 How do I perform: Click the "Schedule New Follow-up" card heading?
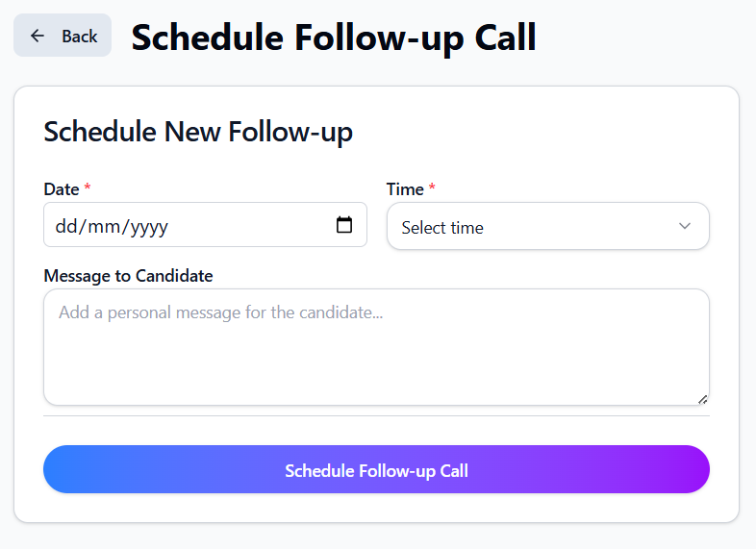[198, 132]
